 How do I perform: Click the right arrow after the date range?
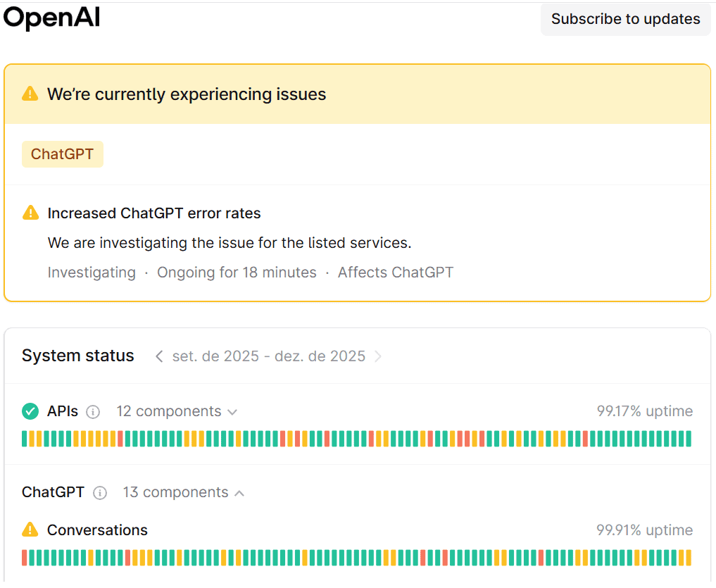coord(379,356)
